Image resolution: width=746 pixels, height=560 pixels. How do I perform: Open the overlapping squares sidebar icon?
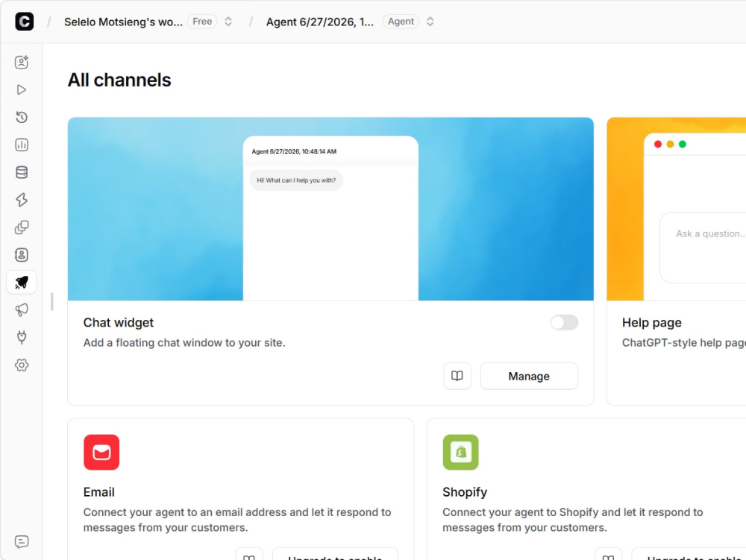(x=22, y=227)
